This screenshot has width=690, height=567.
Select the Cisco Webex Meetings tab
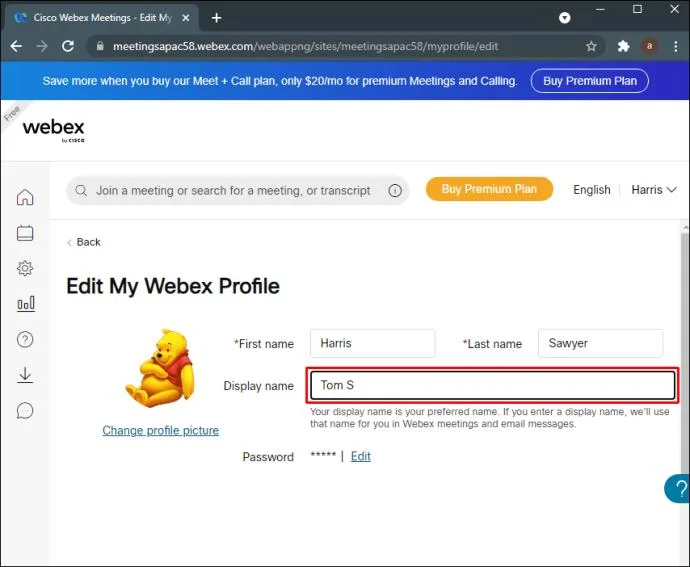(x=102, y=18)
